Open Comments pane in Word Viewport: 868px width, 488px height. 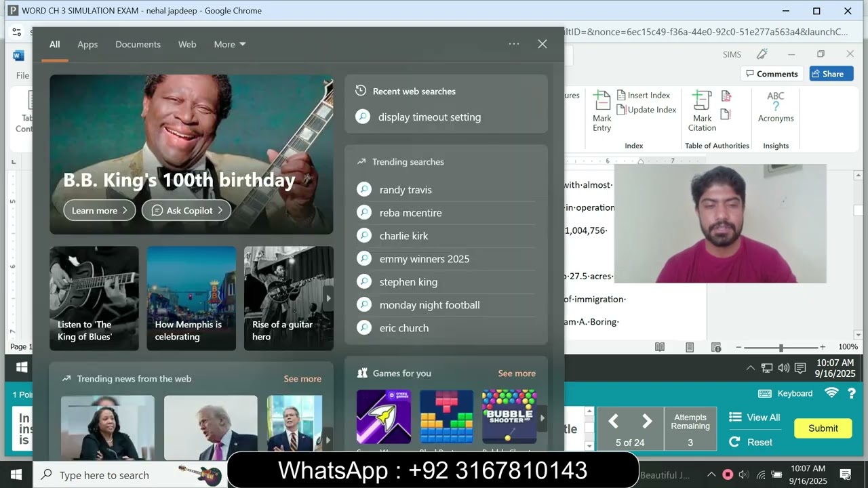pyautogui.click(x=772, y=74)
